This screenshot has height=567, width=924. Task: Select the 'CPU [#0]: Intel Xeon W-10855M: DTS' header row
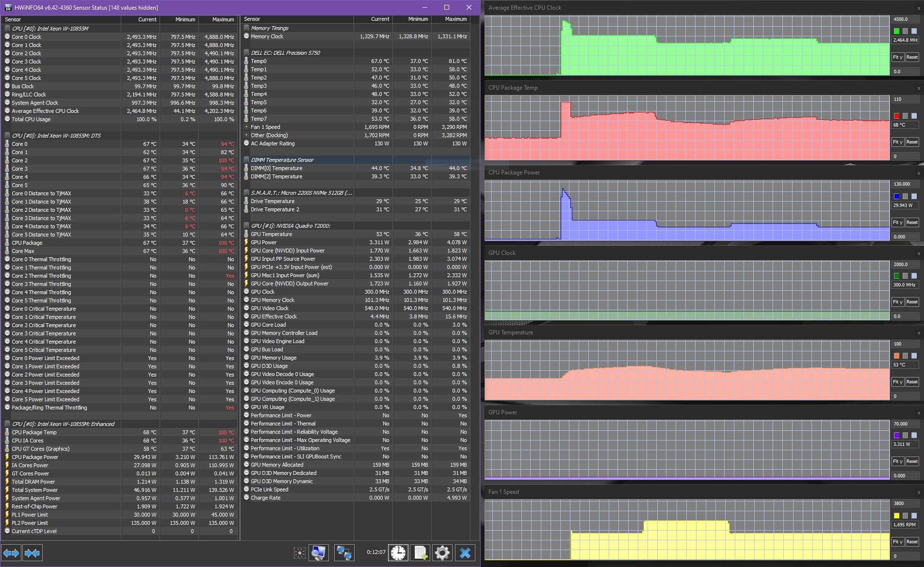click(x=119, y=136)
